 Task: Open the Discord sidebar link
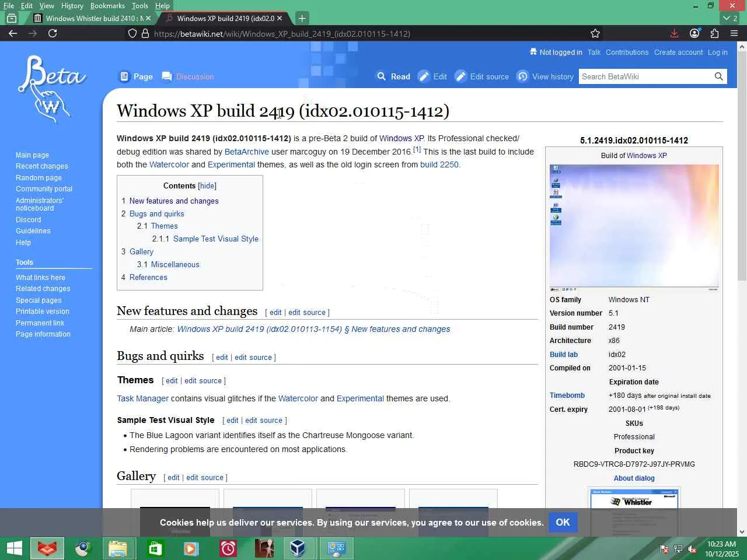(28, 220)
